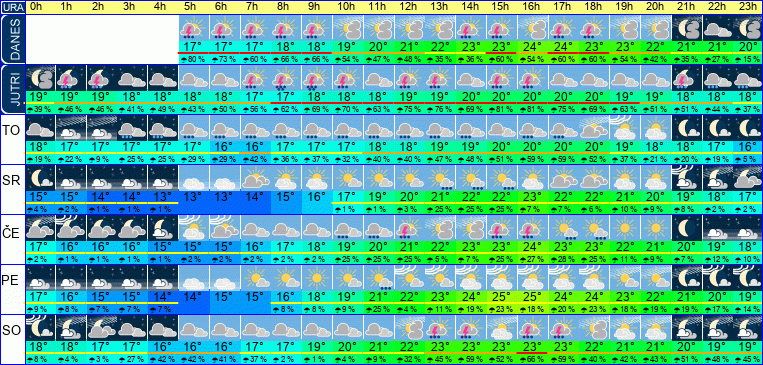Image resolution: width=763 pixels, height=365 pixels.
Task: Click the DANES 5h thunderstorm icon
Action: [x=194, y=27]
